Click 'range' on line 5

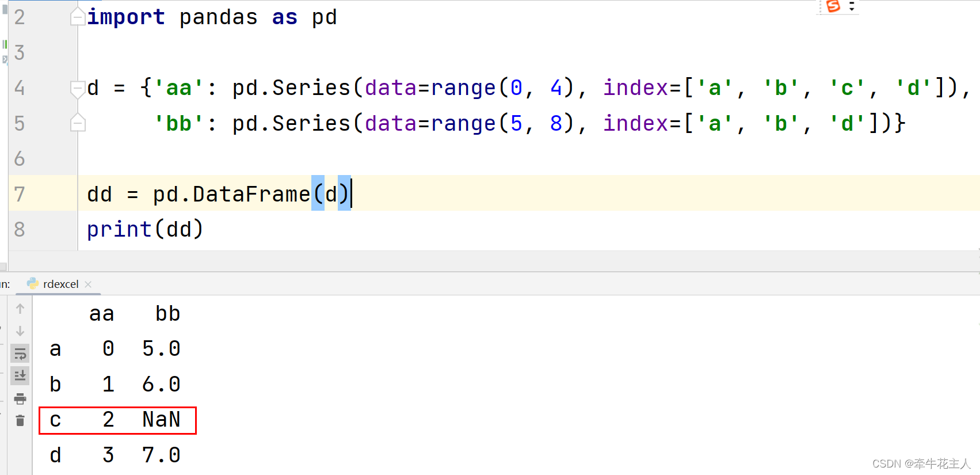[x=463, y=124]
